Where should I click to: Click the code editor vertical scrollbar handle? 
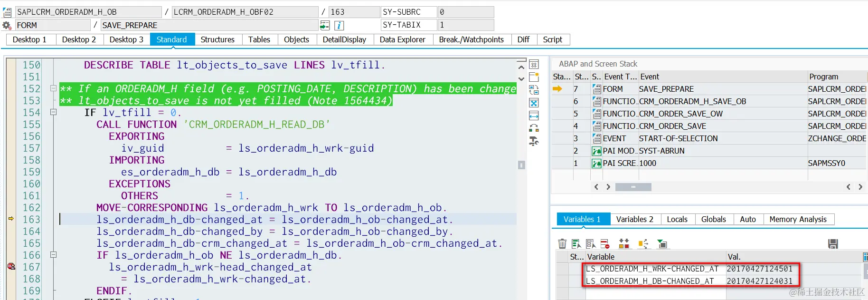point(521,165)
